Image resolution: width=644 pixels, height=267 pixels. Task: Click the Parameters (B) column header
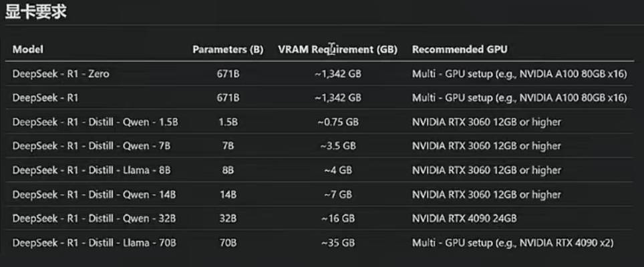[x=228, y=50]
